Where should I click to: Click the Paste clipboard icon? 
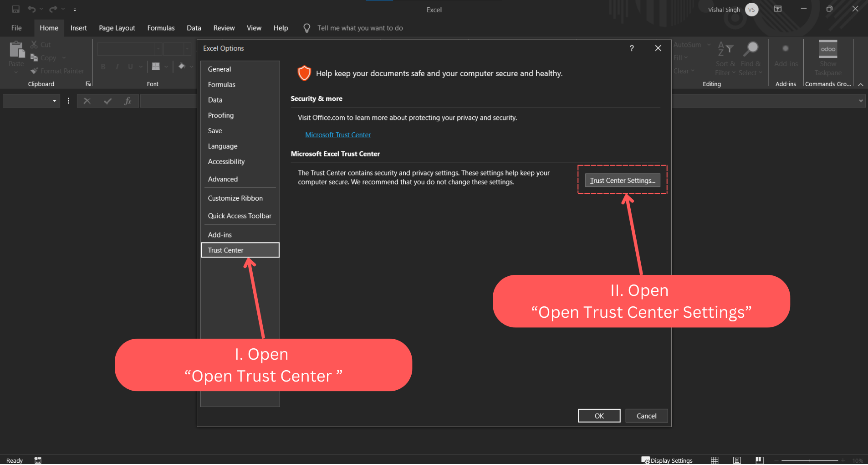[16, 49]
